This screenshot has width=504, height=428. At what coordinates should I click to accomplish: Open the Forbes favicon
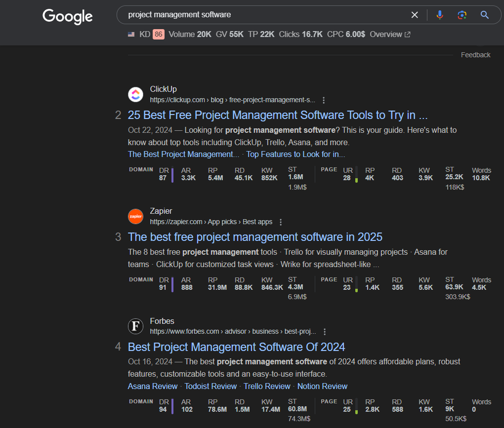(136, 326)
